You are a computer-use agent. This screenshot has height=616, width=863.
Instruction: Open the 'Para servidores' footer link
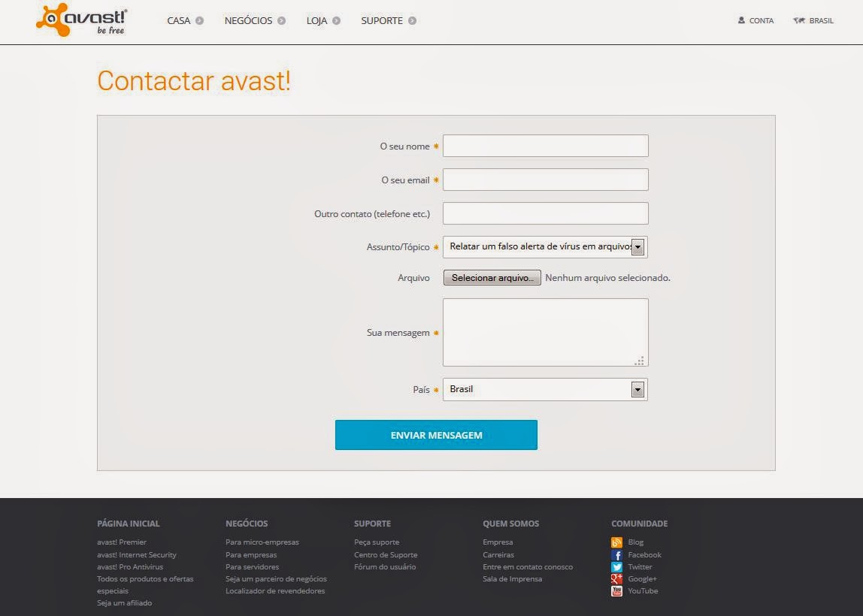(x=252, y=567)
